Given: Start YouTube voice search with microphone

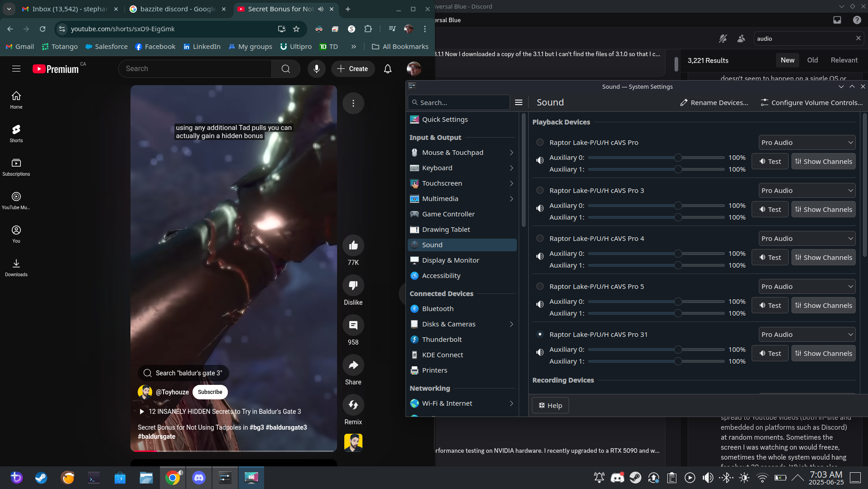Looking at the screenshot, I should click(317, 69).
